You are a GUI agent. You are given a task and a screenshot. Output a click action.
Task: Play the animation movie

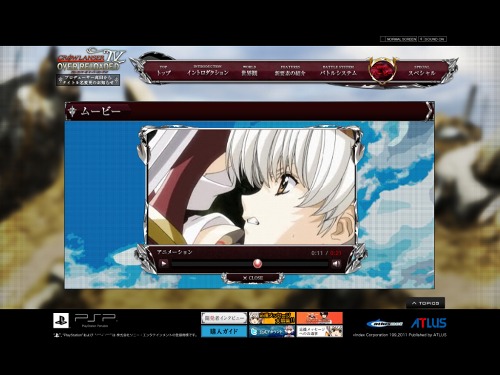pos(164,264)
